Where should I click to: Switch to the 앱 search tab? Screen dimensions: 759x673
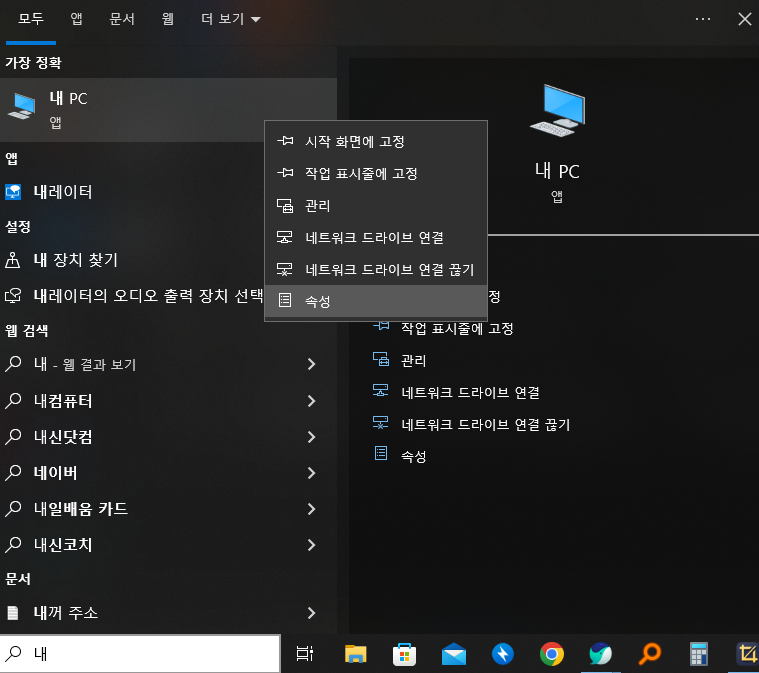76,19
